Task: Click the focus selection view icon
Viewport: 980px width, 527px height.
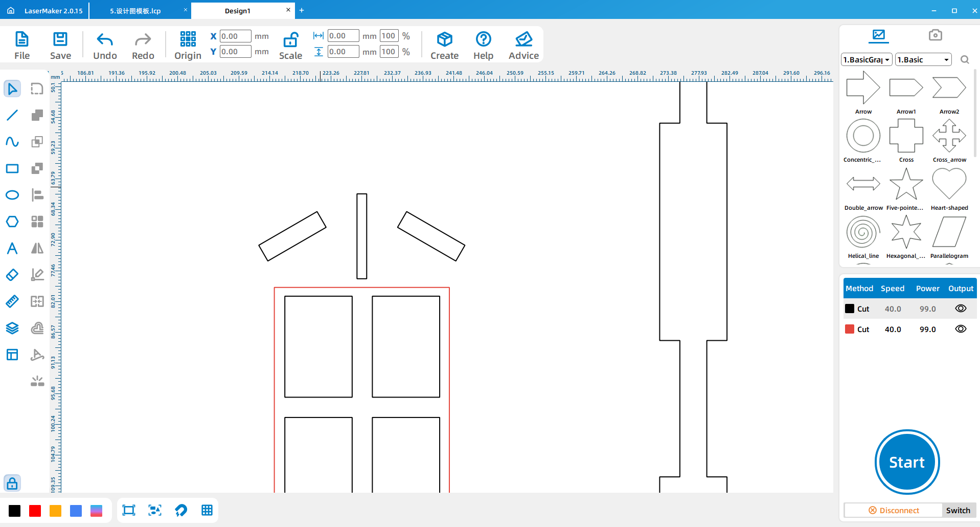Action: [x=155, y=510]
